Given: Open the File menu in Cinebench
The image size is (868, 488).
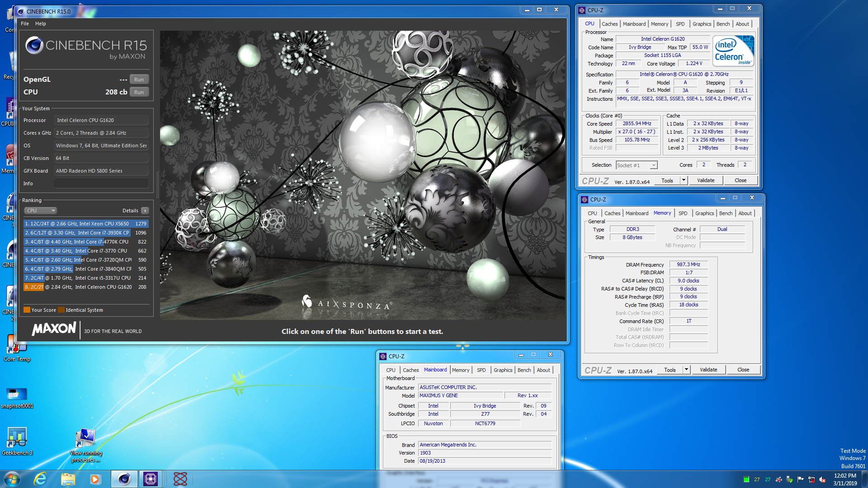Looking at the screenshot, I should tap(25, 23).
